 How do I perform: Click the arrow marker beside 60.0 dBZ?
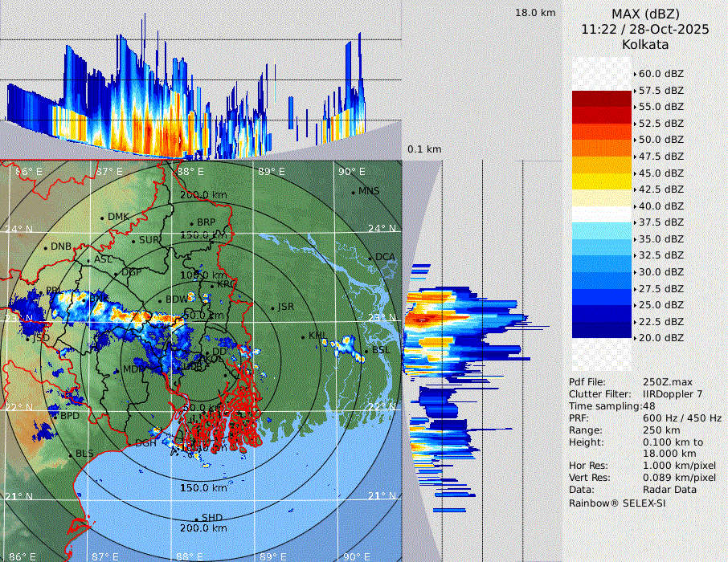[x=635, y=74]
